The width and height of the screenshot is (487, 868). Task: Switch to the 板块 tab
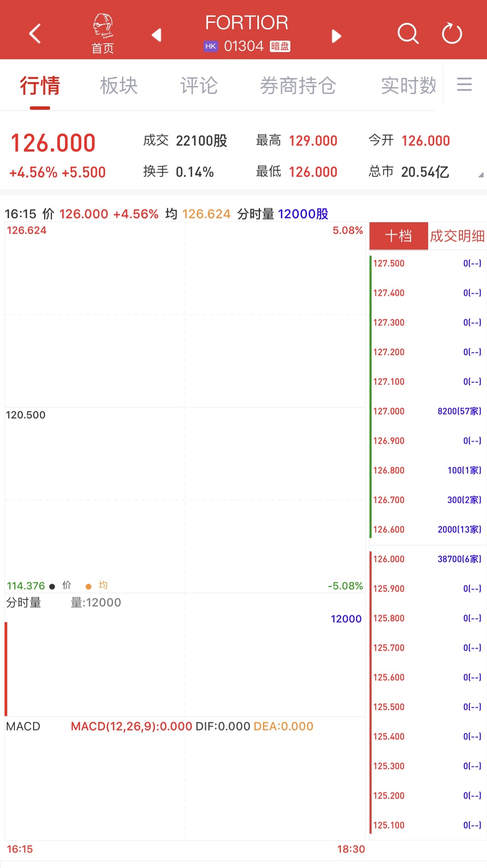point(119,85)
